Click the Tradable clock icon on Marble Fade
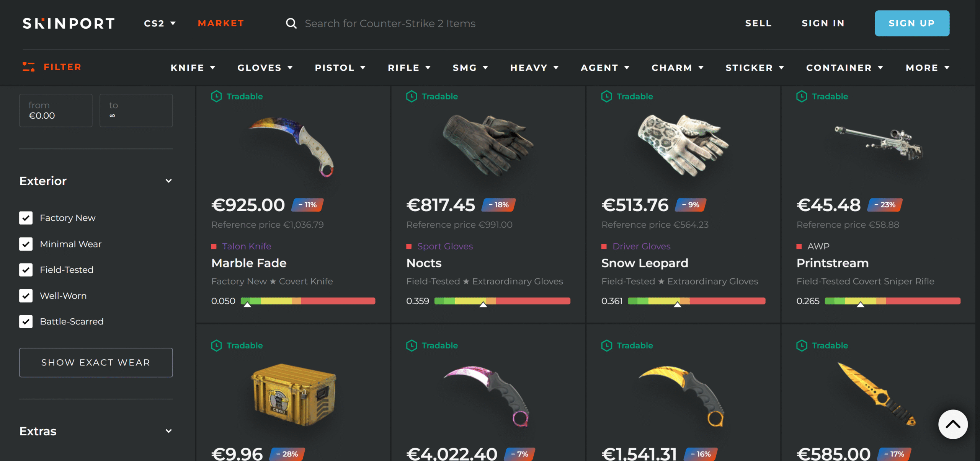The height and width of the screenshot is (461, 980). (x=216, y=96)
